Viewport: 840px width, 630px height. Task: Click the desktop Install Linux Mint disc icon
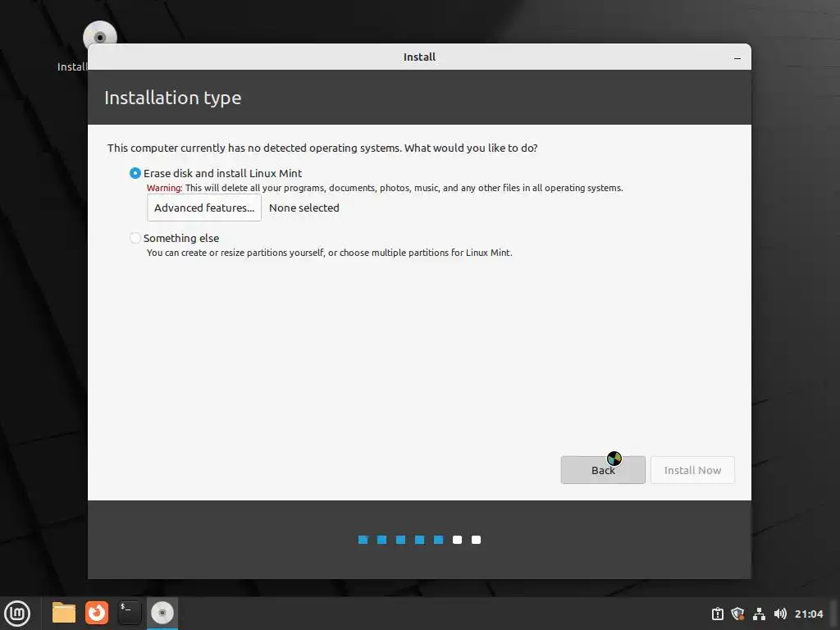pyautogui.click(x=99, y=38)
